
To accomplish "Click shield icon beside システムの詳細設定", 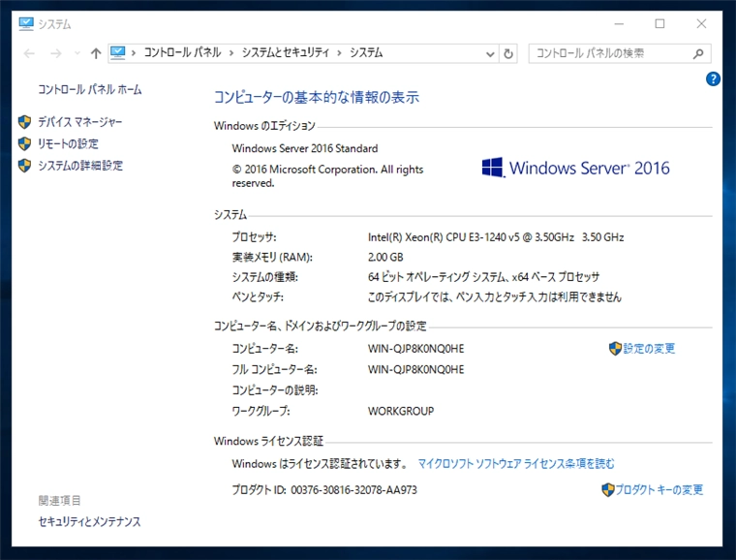I will [24, 166].
